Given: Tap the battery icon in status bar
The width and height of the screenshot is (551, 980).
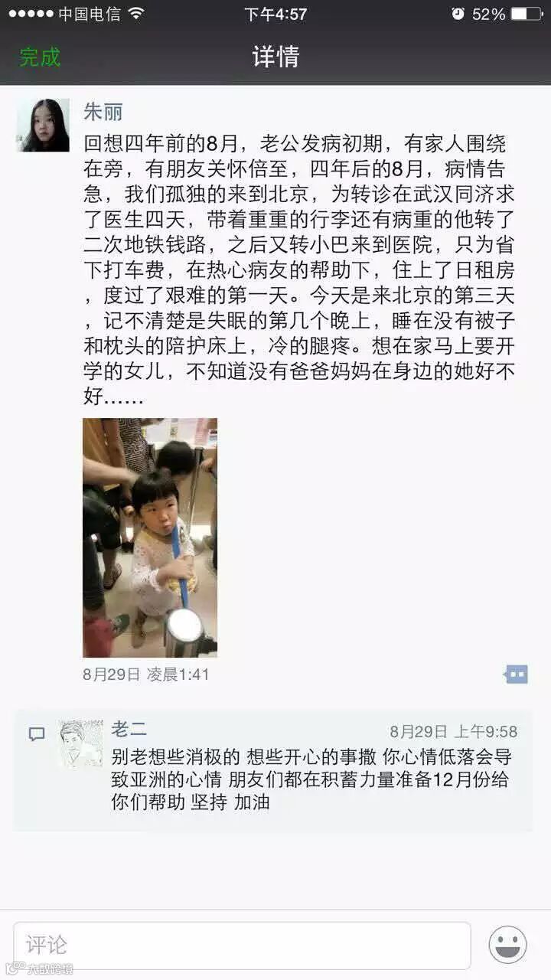Looking at the screenshot, I should [x=526, y=14].
